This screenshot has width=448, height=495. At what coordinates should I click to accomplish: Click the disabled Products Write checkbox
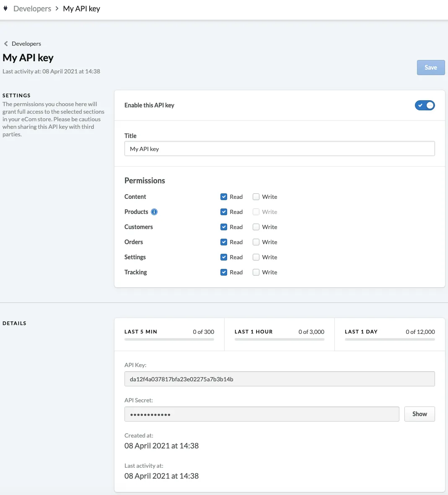tap(256, 212)
